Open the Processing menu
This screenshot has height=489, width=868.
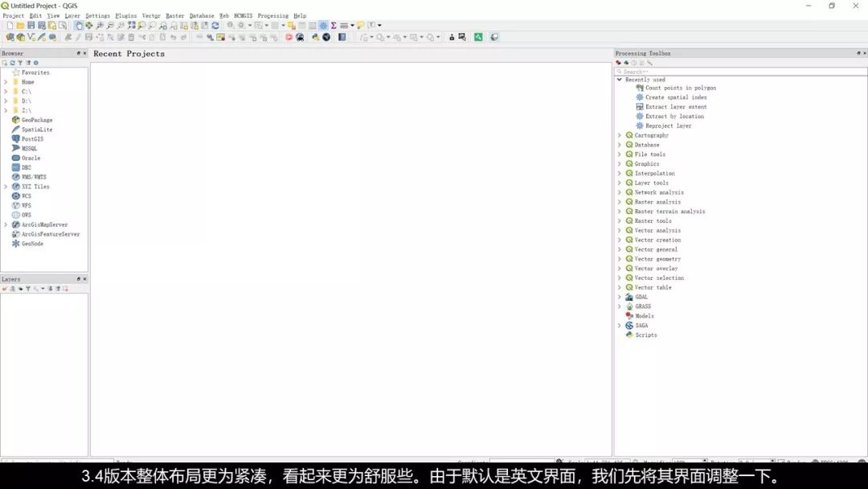[273, 15]
